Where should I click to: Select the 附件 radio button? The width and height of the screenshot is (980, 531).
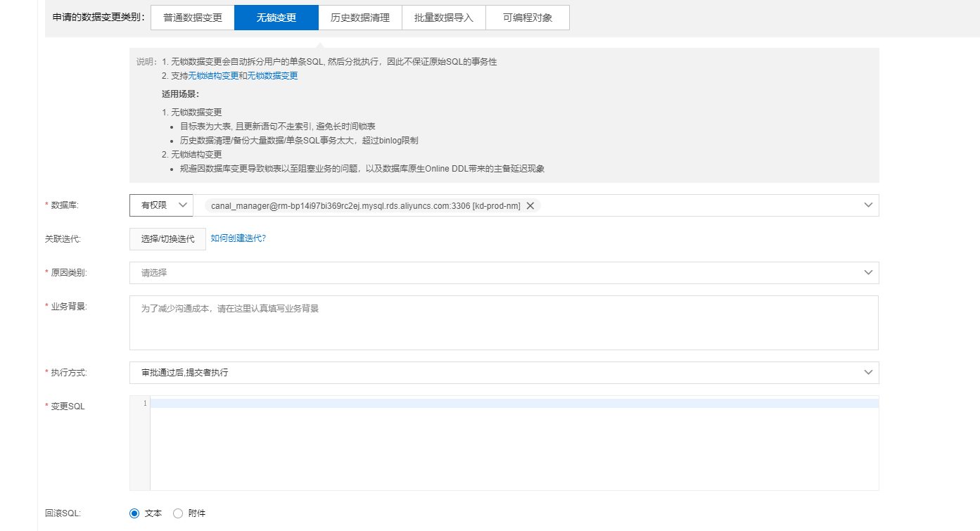(178, 513)
